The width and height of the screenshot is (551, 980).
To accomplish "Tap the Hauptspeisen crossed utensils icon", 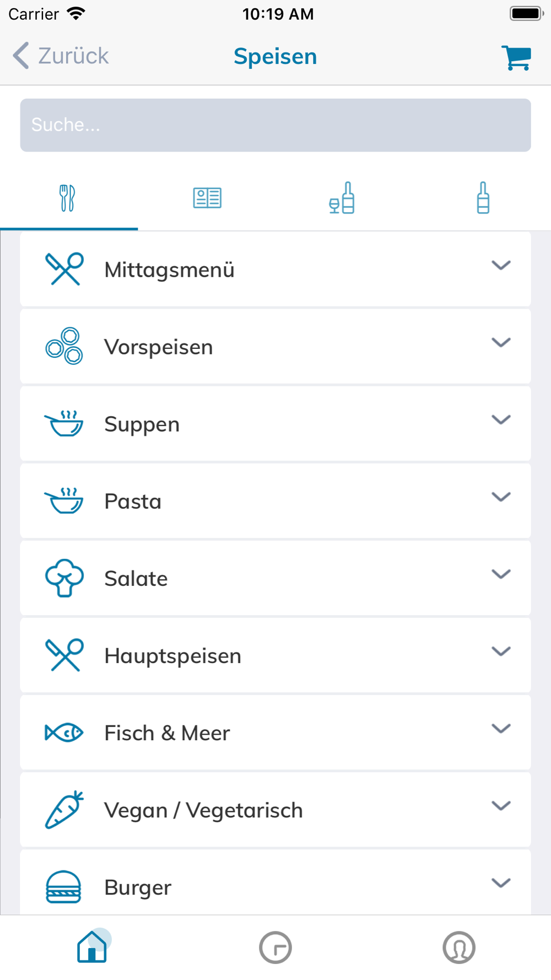I will (64, 655).
